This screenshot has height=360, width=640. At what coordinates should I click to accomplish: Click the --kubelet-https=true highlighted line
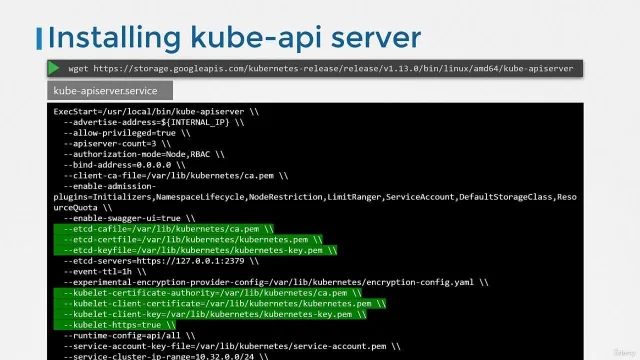tap(115, 325)
